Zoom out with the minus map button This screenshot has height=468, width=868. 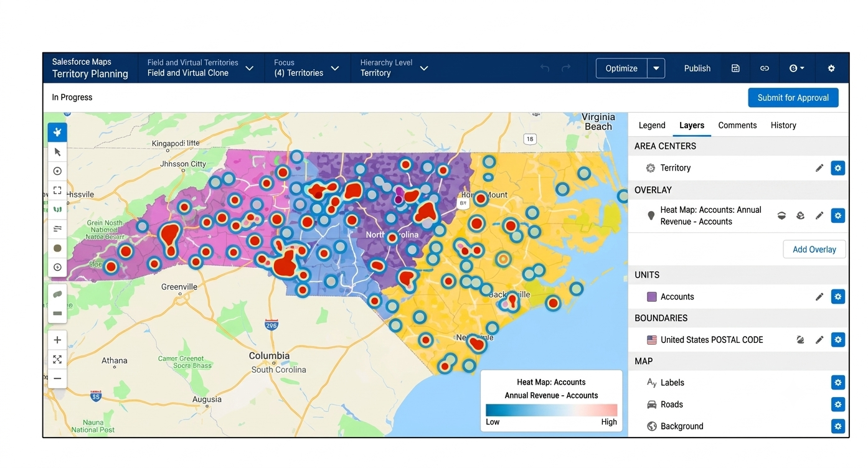(57, 378)
